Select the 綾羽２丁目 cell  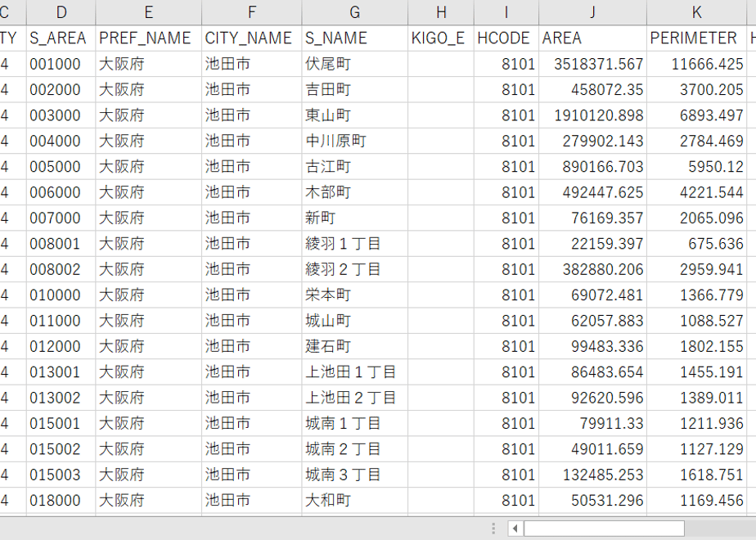[355, 269]
